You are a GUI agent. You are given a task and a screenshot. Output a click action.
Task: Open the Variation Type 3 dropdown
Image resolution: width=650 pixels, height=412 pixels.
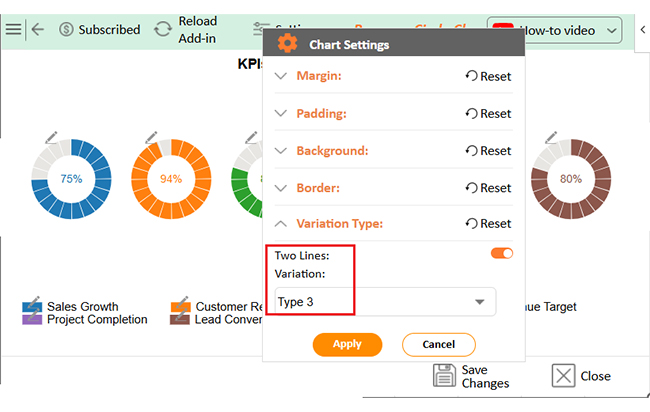[385, 302]
